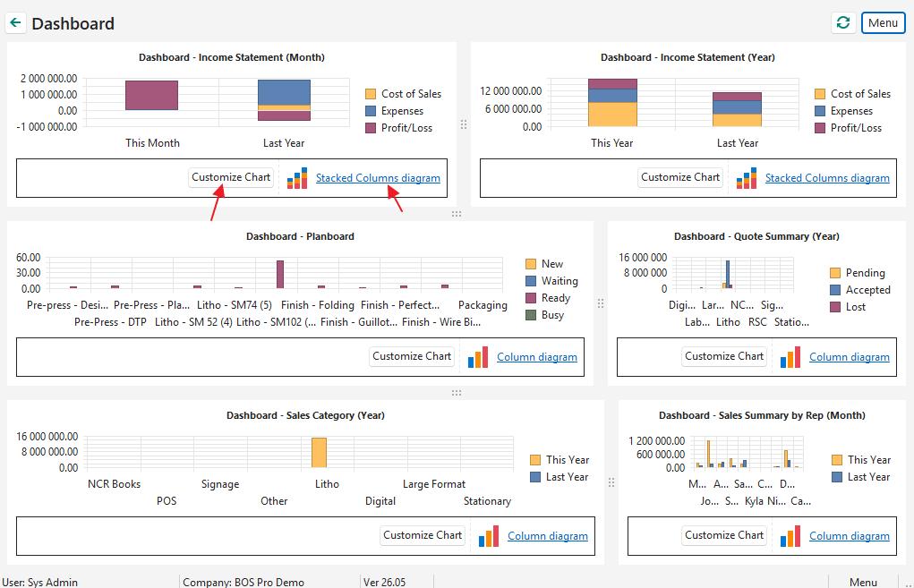Image resolution: width=914 pixels, height=588 pixels.
Task: Open Column diagram link in Sales Category panel
Action: (547, 536)
